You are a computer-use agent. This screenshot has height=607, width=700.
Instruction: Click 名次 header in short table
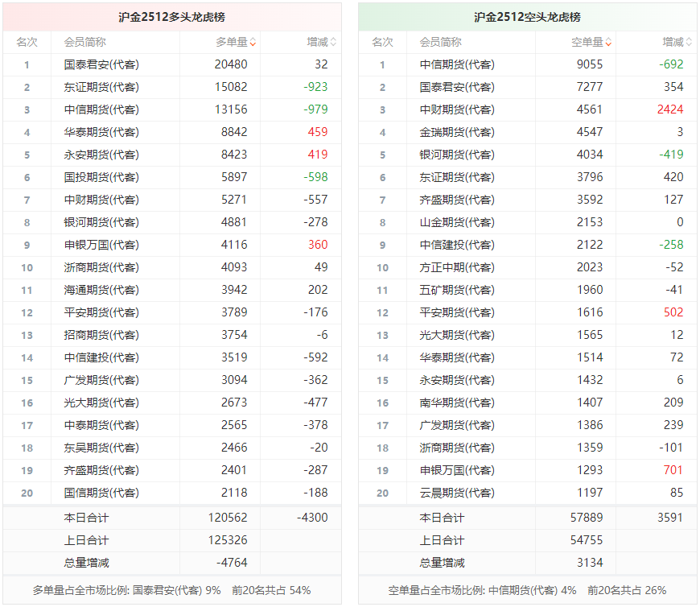click(383, 43)
